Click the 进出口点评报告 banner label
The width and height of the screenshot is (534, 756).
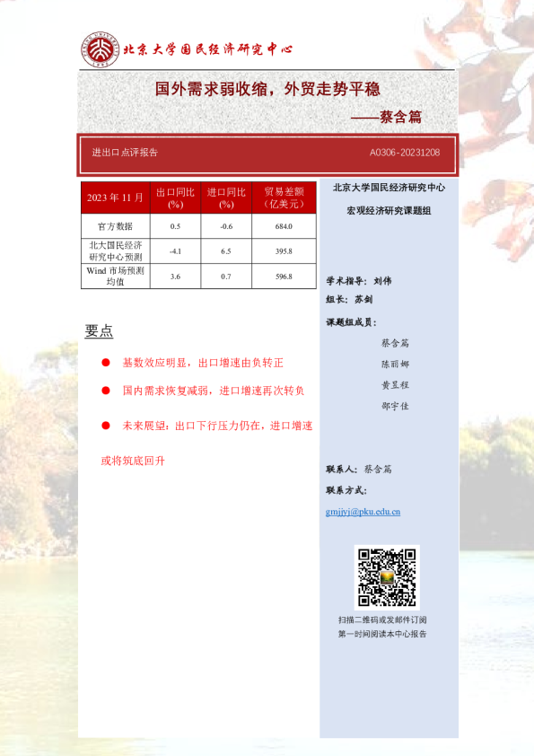(x=126, y=153)
